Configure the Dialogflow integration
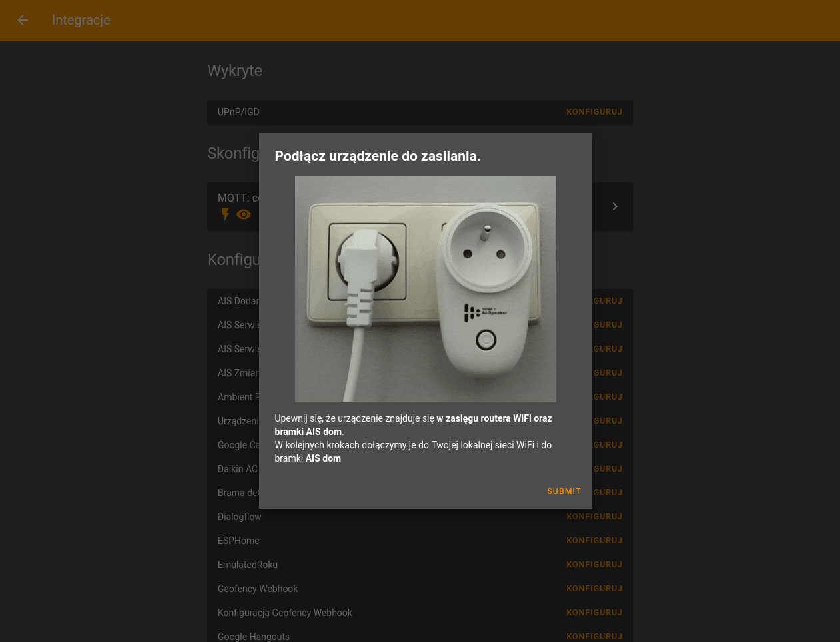 coord(594,517)
